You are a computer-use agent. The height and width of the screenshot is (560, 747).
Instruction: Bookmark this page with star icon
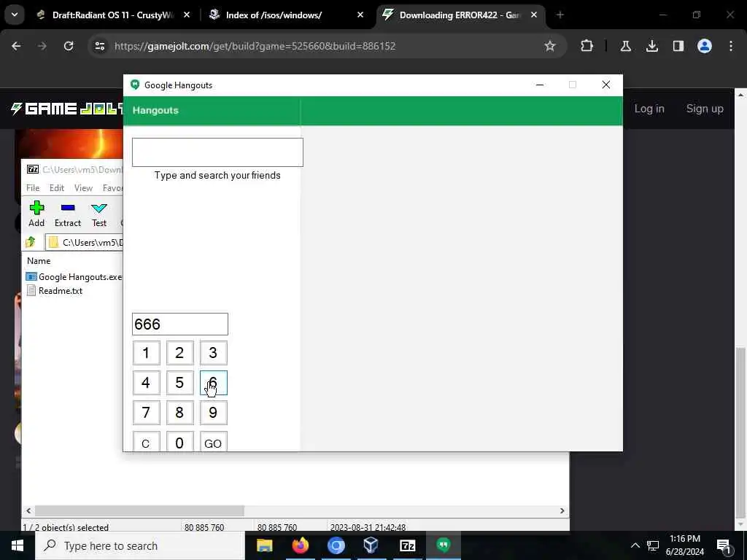[x=550, y=46]
